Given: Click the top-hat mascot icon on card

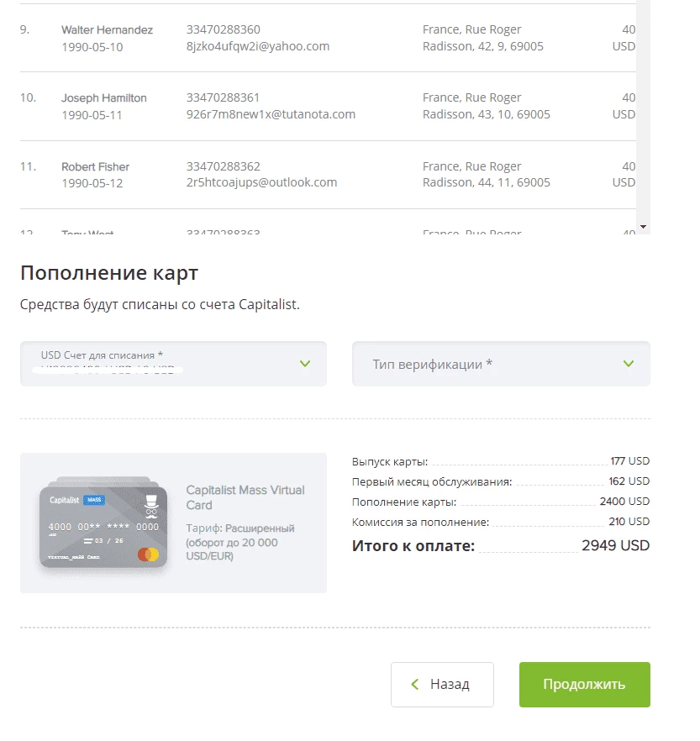Looking at the screenshot, I should point(151,507).
